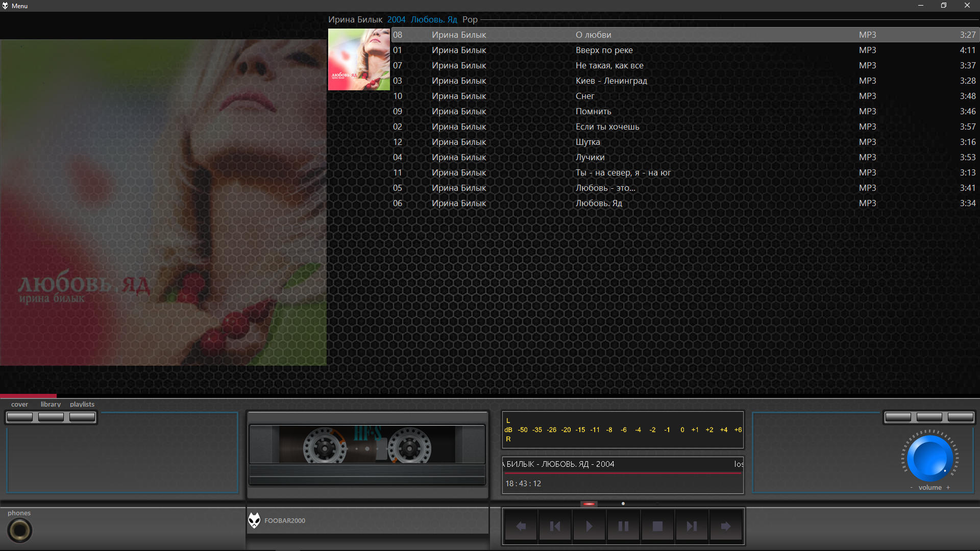Image resolution: width=980 pixels, height=551 pixels.
Task: Click the phones headphone jack
Action: pyautogui.click(x=20, y=531)
